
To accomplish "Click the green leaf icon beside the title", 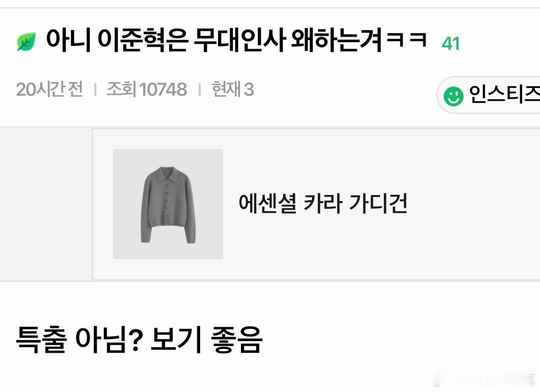I will (26, 42).
